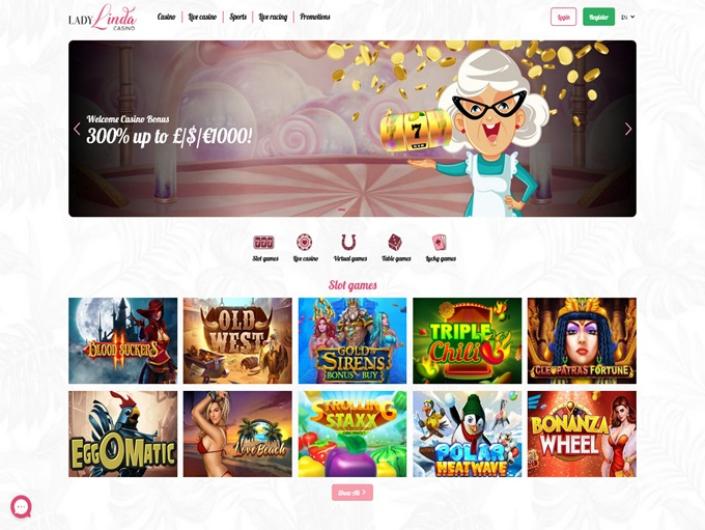Choose the Table games dice icon
705x530 pixels.
click(x=395, y=242)
